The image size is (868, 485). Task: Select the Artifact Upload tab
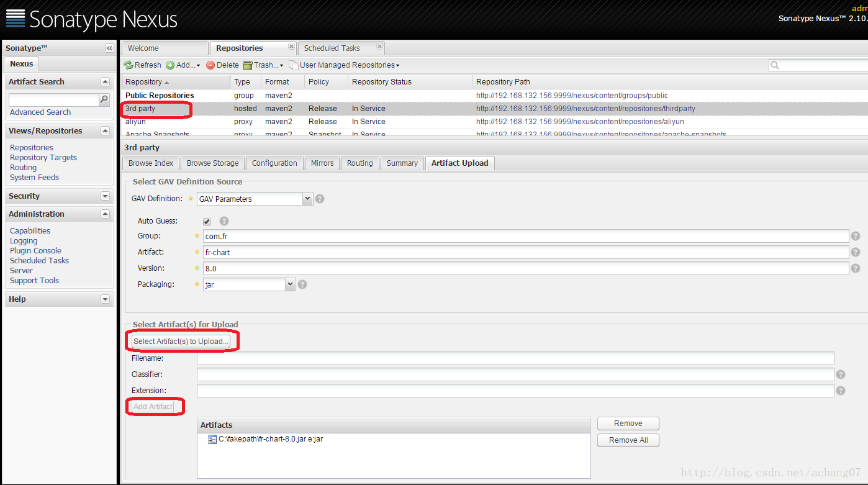pos(460,163)
